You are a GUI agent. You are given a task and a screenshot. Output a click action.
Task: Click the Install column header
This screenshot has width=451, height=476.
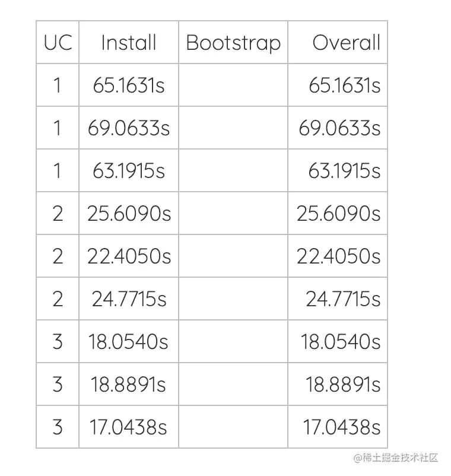(x=129, y=43)
